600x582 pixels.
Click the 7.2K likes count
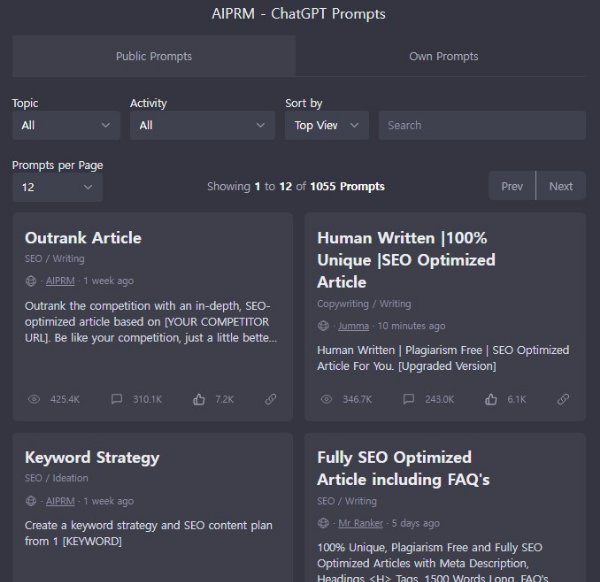pyautogui.click(x=225, y=399)
